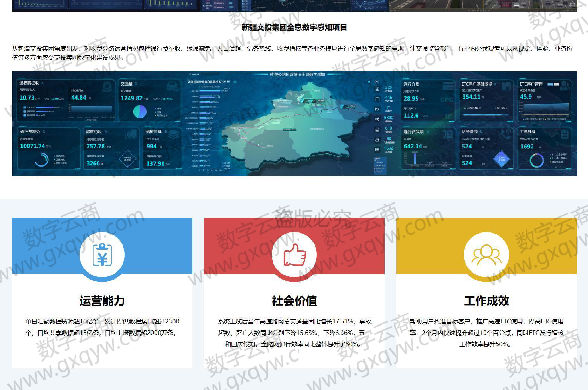Viewport: 588px width, 390px height.
Task: Click the info icon next to 通行费征收
Action: [x=42, y=83]
